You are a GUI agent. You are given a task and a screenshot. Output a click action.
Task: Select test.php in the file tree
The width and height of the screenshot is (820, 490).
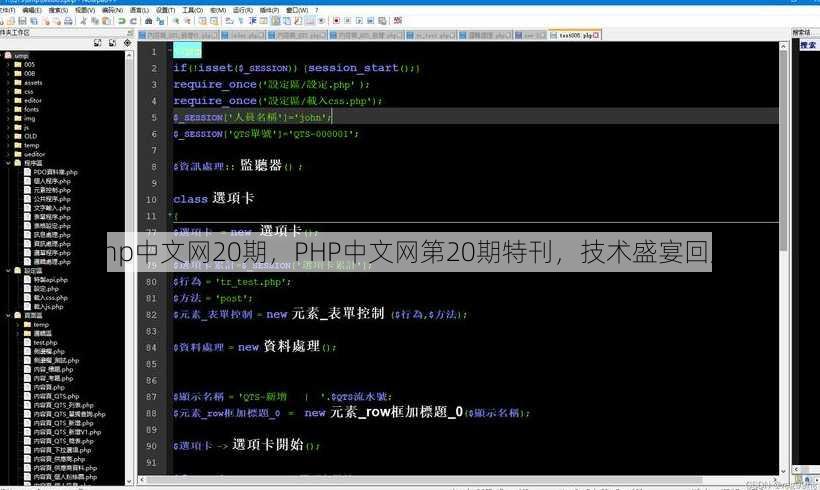(x=45, y=343)
